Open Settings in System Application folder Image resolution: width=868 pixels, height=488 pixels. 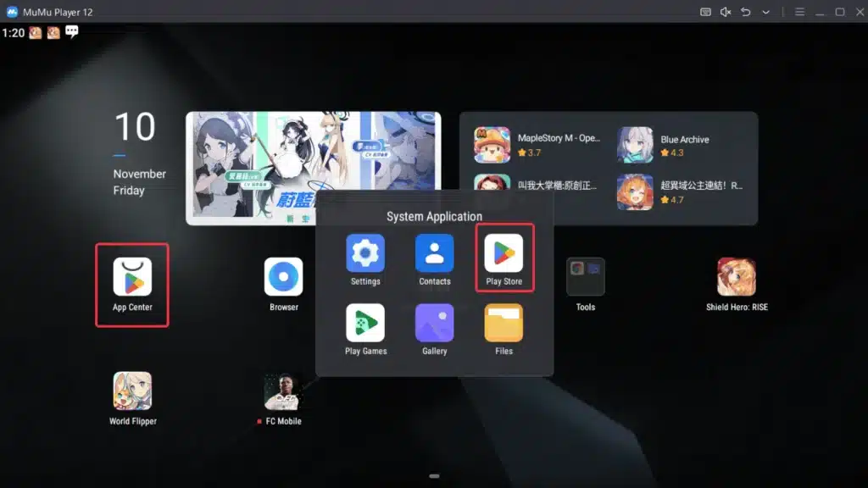(365, 252)
